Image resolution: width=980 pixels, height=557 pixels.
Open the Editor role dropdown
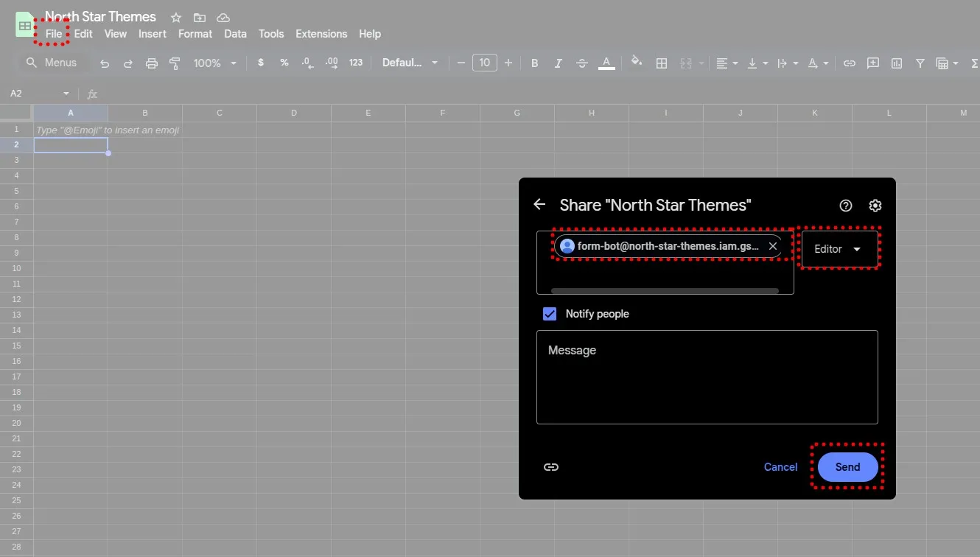(x=839, y=249)
